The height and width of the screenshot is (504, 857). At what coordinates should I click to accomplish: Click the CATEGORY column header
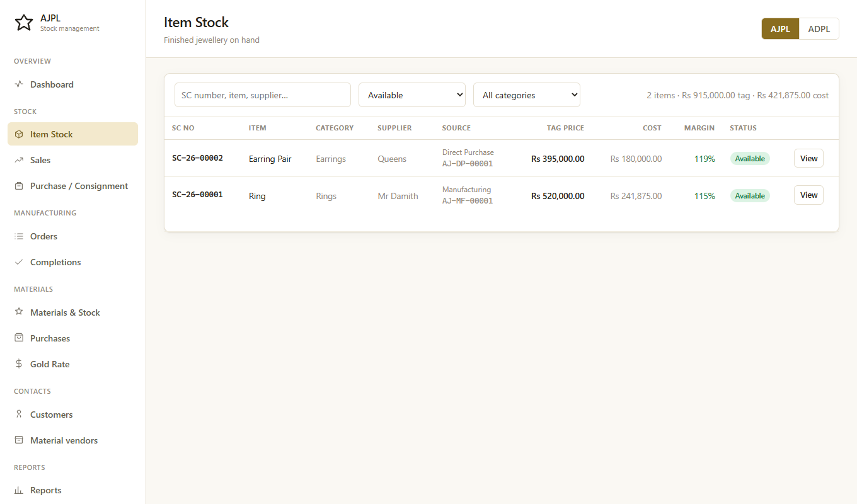[335, 128]
